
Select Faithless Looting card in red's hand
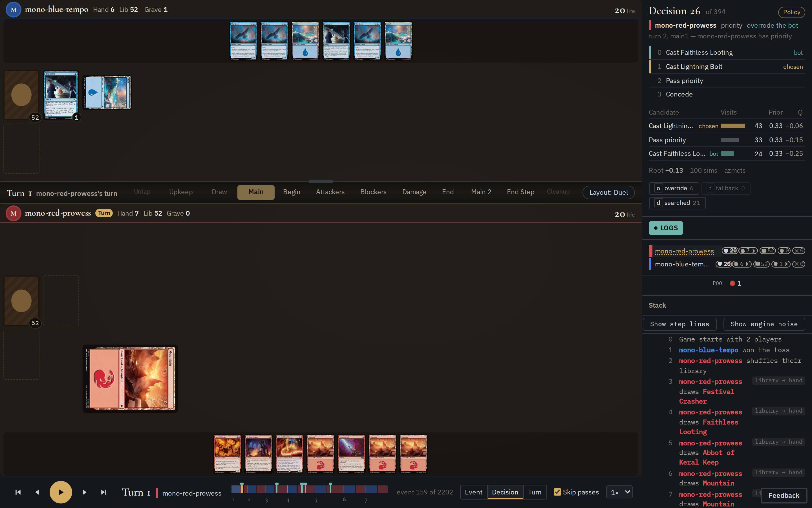[258, 454]
